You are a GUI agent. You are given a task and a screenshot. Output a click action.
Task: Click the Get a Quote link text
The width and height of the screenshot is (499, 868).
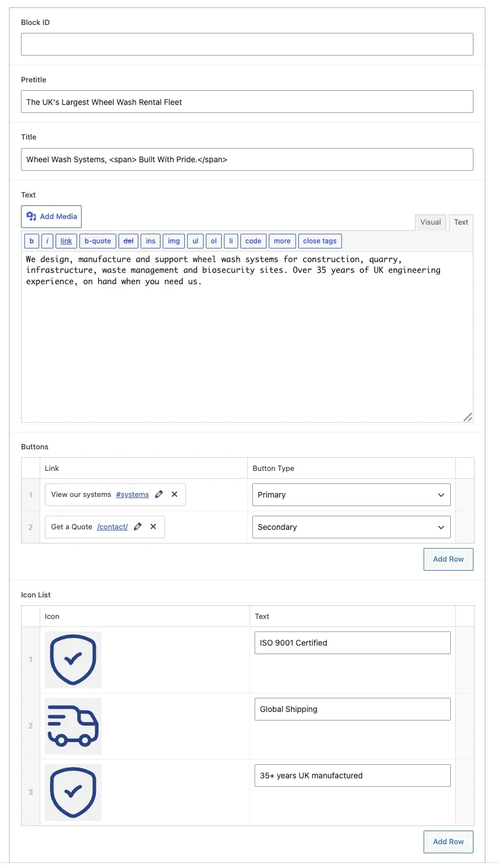(71, 527)
